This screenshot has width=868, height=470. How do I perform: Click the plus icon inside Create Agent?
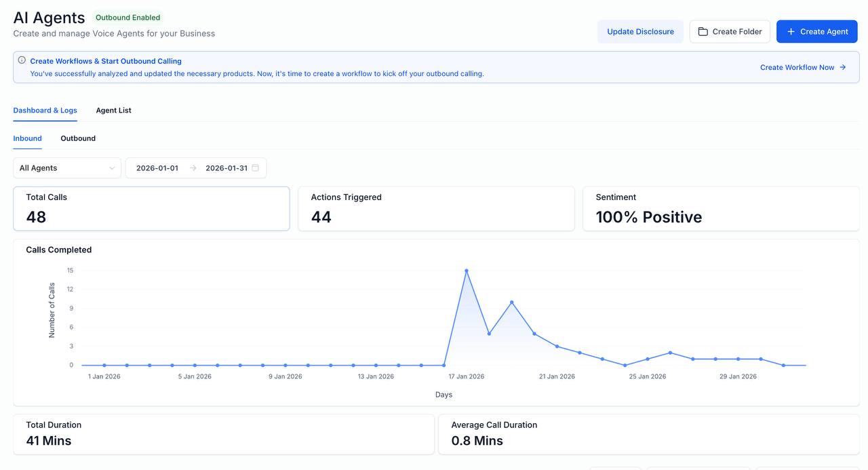791,31
